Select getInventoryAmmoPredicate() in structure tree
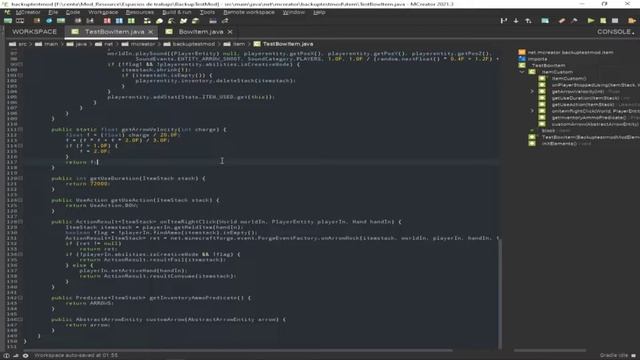Screen dimensions: 640x360 589,118
